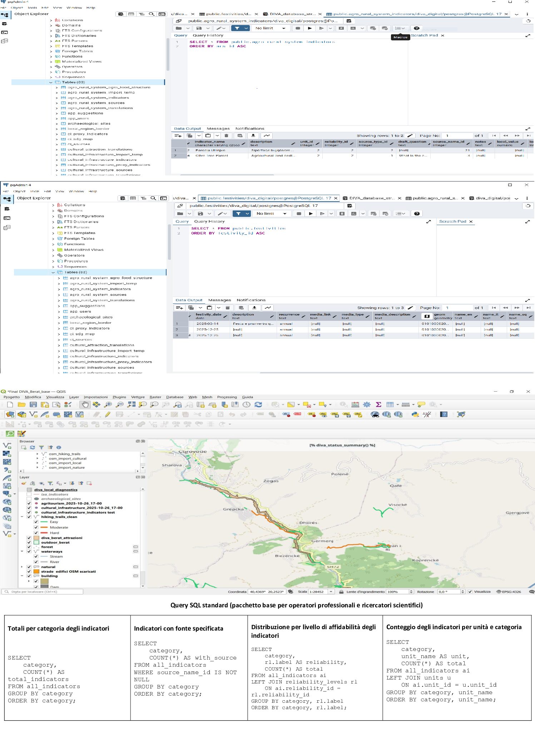Open the Temporal Controller clock icon in QGIS
The height and width of the screenshot is (756, 535).
(246, 404)
